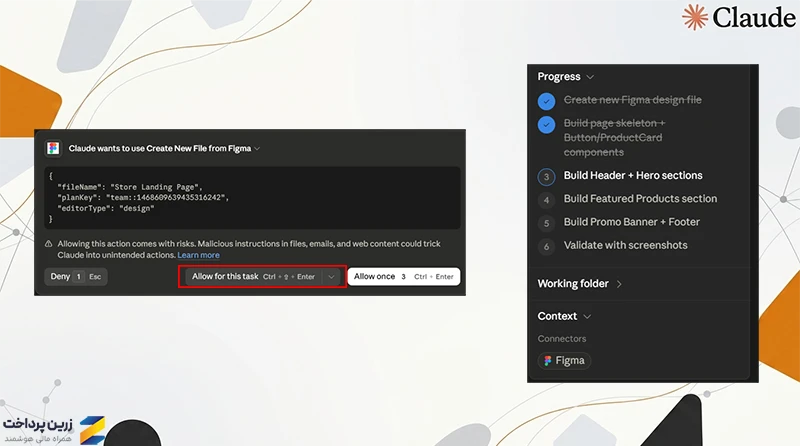
Task: Click the warning triangle icon beside risk notice
Action: (48, 244)
